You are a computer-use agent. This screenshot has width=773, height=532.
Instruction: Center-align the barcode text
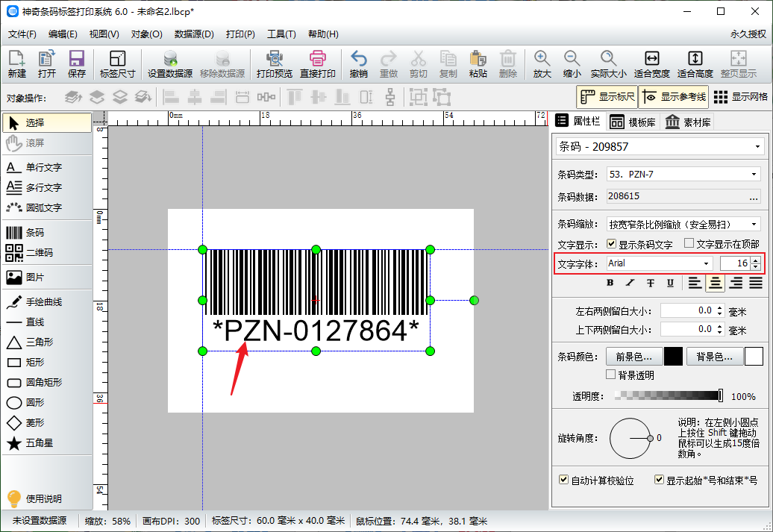click(716, 283)
